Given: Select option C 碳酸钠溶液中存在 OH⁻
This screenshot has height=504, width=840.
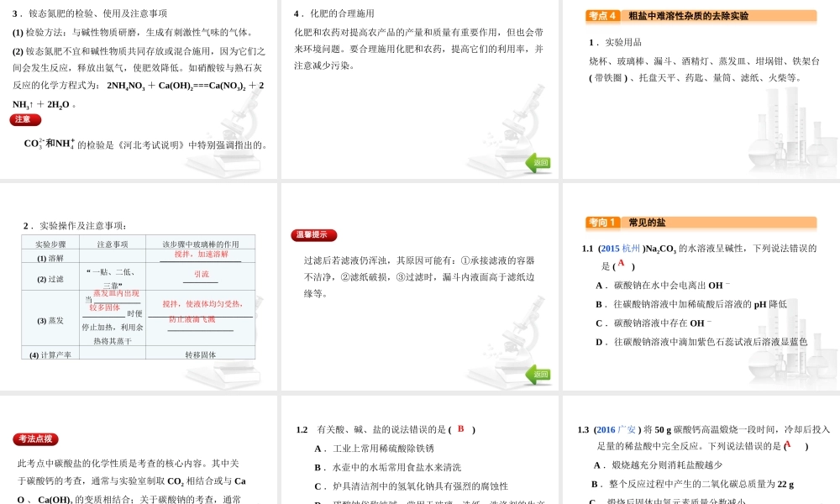Looking at the screenshot, I should pyautogui.click(x=654, y=323).
